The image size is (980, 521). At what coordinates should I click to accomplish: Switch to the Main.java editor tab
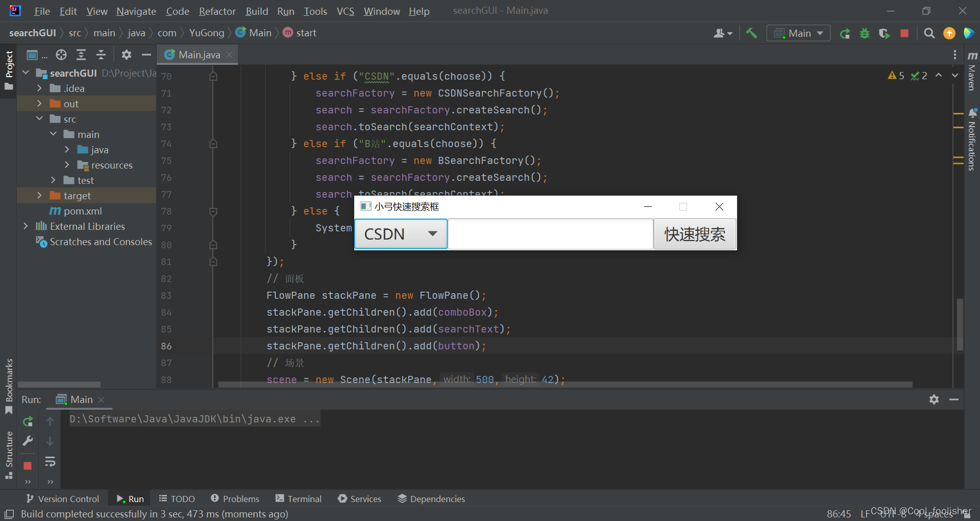pos(197,55)
